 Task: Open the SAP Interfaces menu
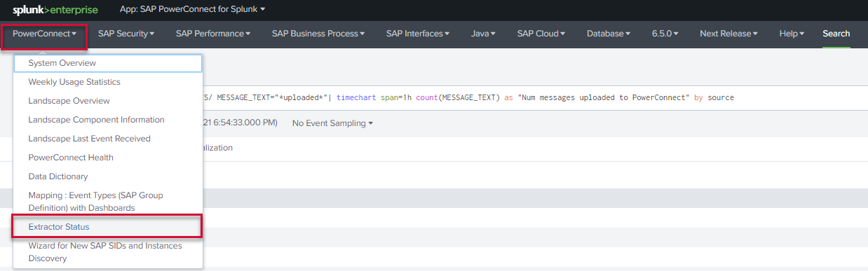click(418, 34)
